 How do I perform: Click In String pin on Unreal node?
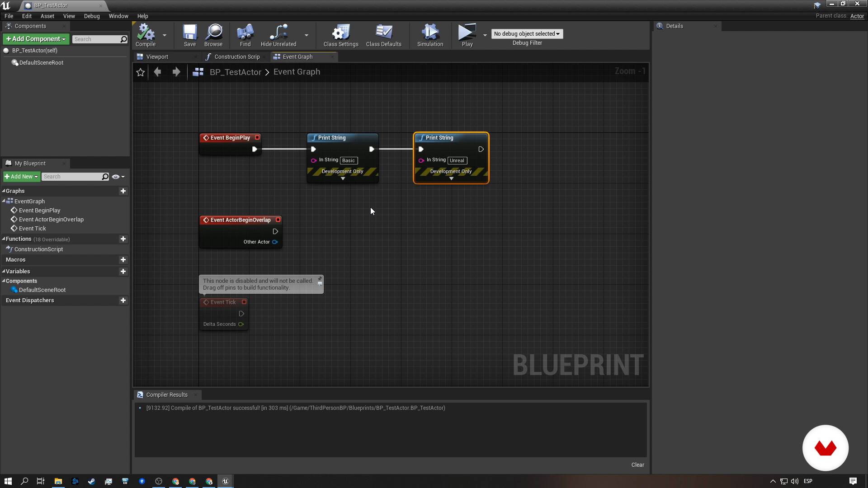click(421, 160)
